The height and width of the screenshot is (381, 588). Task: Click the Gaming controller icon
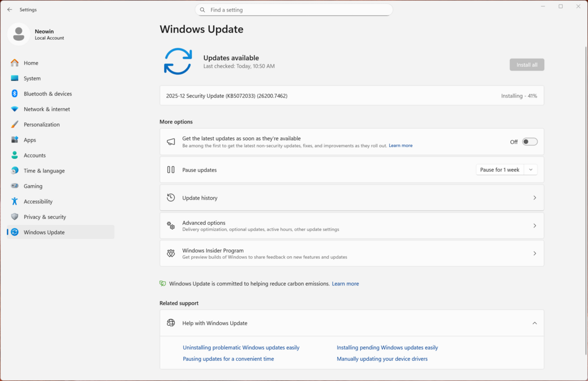[x=14, y=186]
